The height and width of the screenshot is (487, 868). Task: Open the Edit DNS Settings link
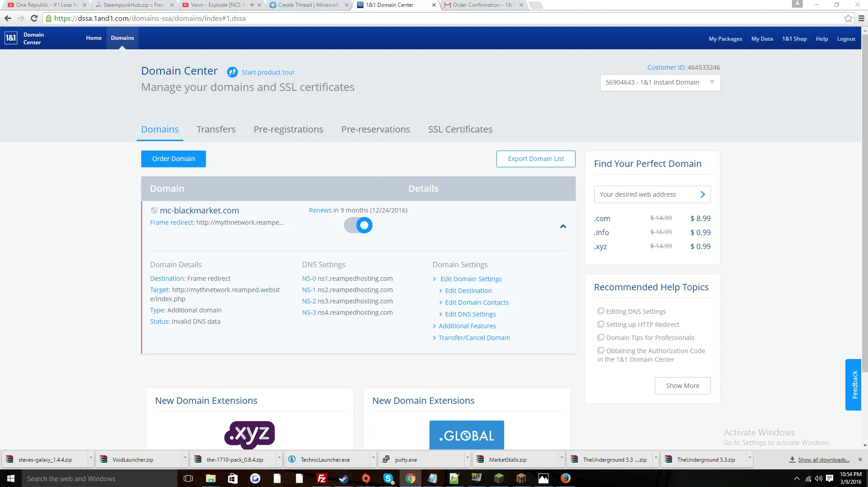(470, 314)
